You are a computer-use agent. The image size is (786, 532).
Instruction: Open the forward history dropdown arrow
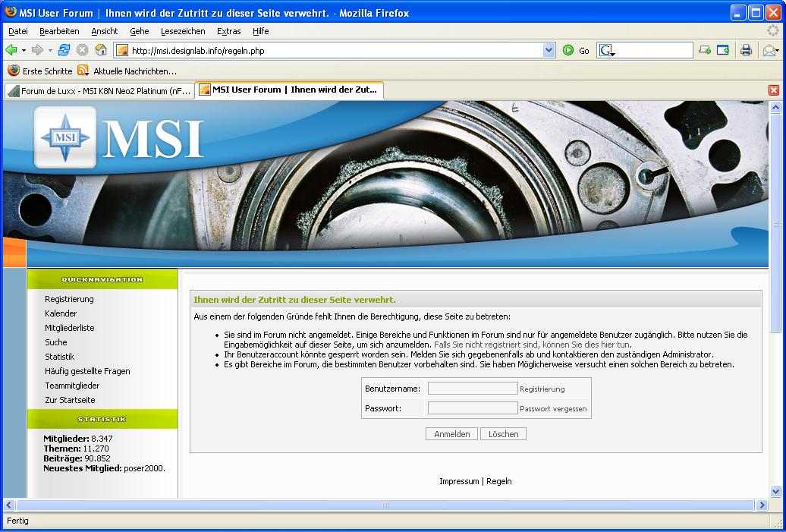[x=50, y=51]
